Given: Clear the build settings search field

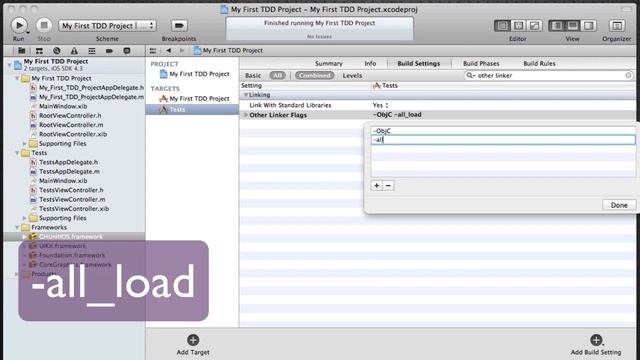Looking at the screenshot, I should point(628,76).
